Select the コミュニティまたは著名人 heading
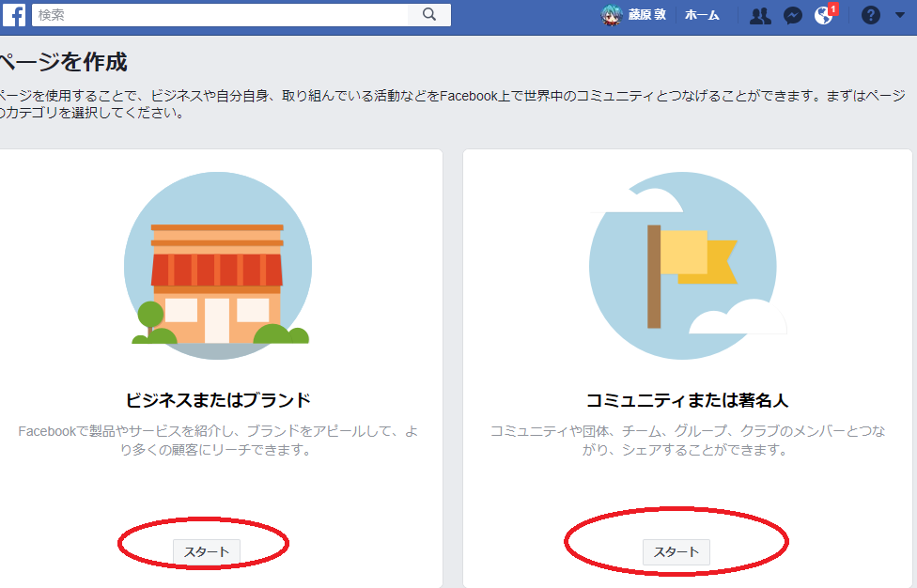The height and width of the screenshot is (588, 917). [687, 400]
